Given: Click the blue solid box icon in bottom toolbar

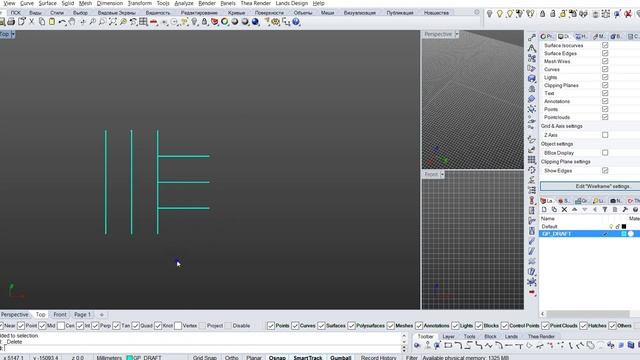Looking at the screenshot, I should click(631, 345).
